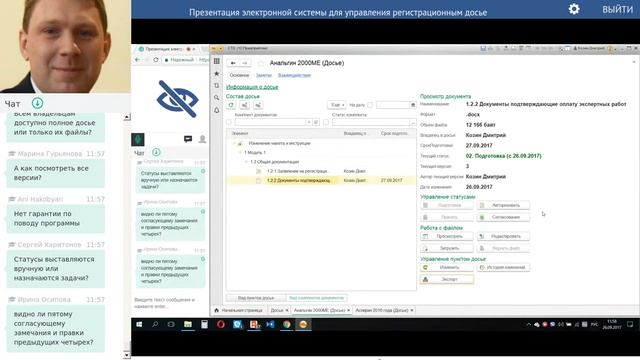Open the favorites star in the sidebar
Image resolution: width=640 pixels, height=360 pixels.
pyautogui.click(x=217, y=73)
